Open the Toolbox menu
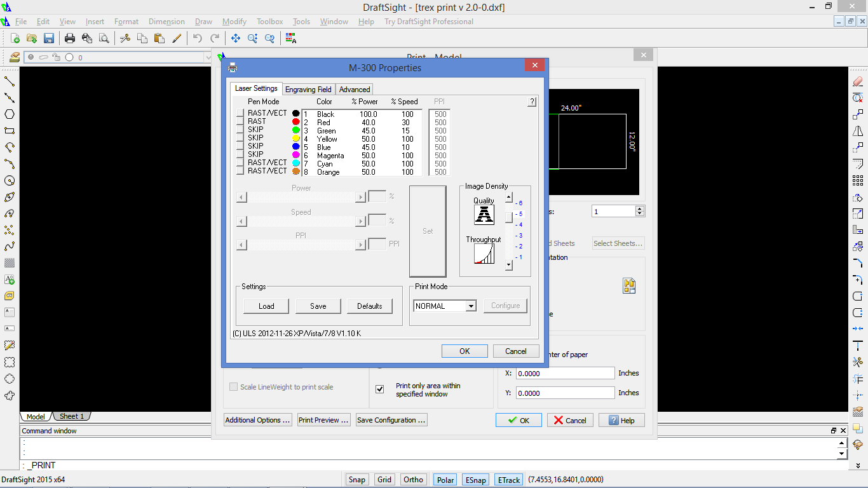Viewport: 868px width, 488px height. (270, 22)
